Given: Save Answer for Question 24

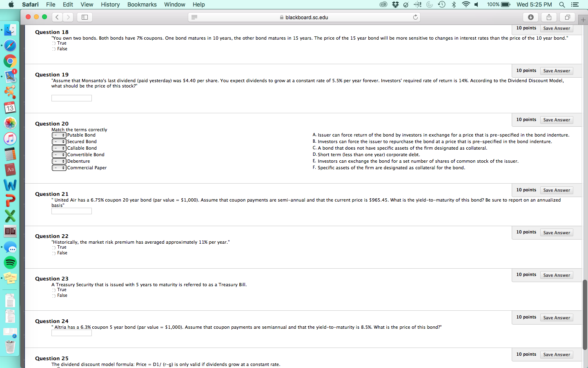Looking at the screenshot, I should coord(557,318).
